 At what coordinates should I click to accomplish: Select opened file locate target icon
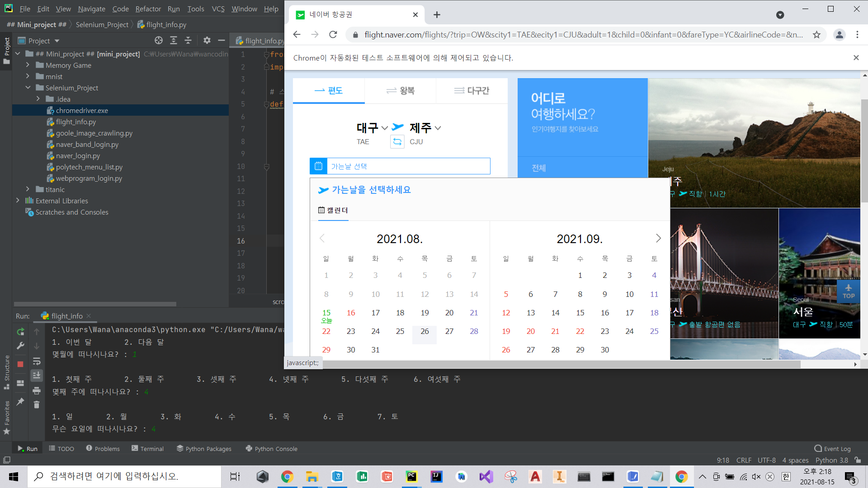[x=159, y=41]
